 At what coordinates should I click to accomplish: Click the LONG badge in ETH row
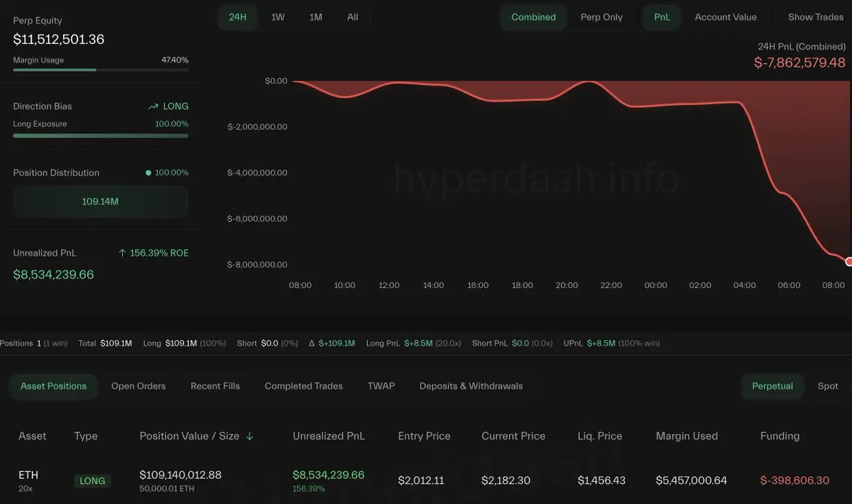92,481
